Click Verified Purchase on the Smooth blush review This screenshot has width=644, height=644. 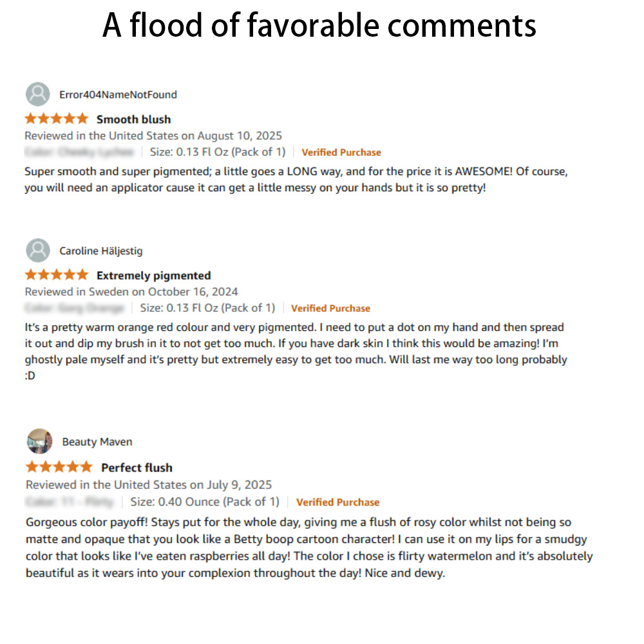[x=341, y=153]
